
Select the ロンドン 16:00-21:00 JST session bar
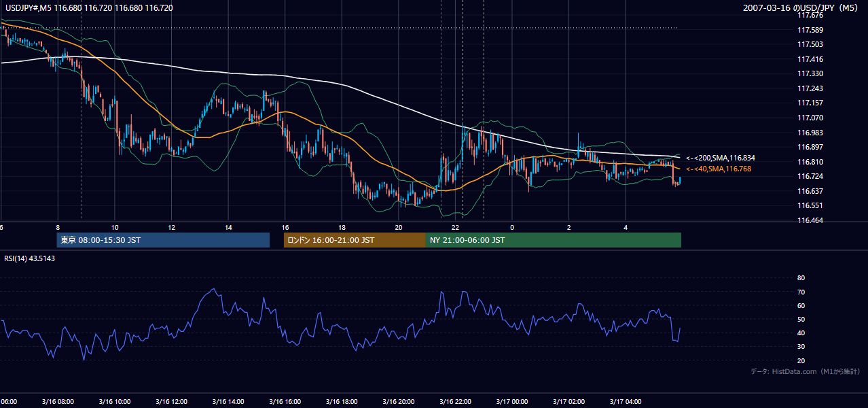click(x=355, y=240)
